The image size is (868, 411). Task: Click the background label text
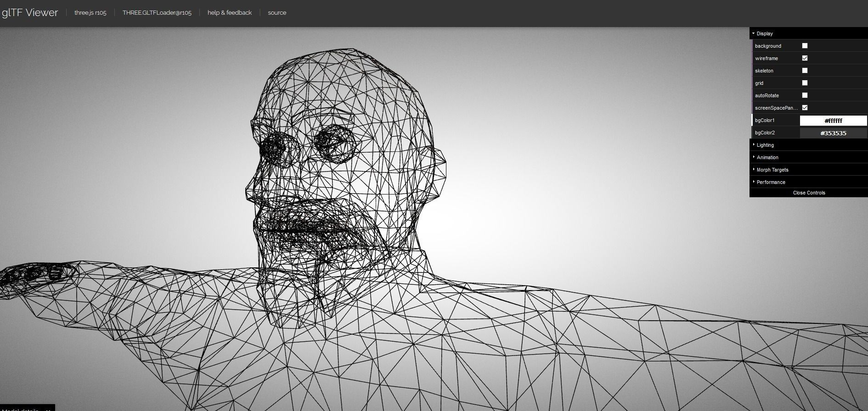click(x=768, y=46)
